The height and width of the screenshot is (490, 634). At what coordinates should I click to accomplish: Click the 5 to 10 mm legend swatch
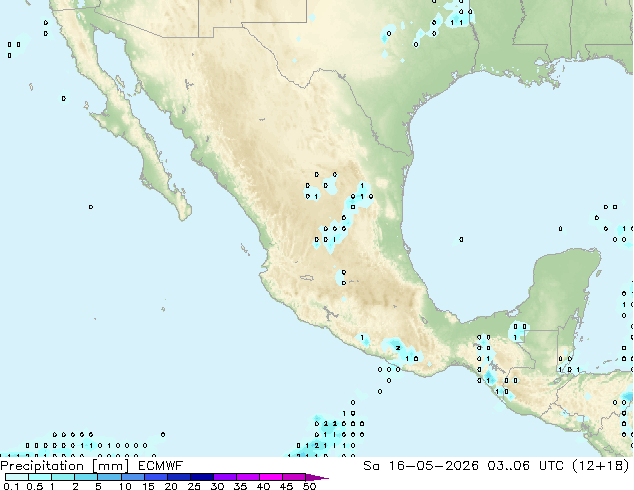pyautogui.click(x=109, y=477)
